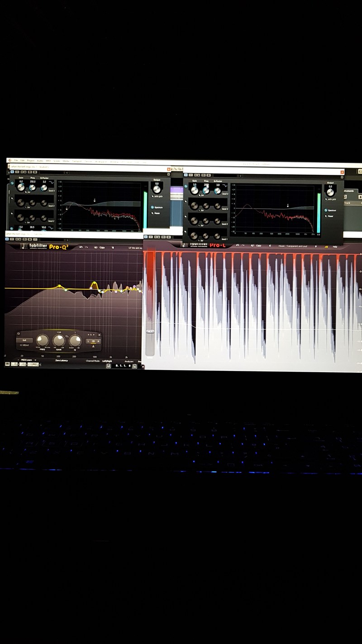Click band 4 Gain knob showing 6.0
This screenshot has height=644, width=362.
(21, 187)
